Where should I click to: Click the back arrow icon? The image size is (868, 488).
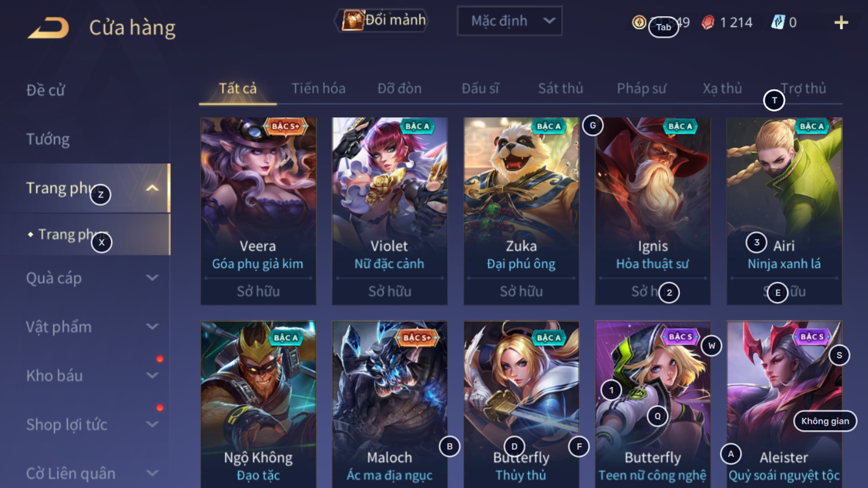tap(49, 28)
